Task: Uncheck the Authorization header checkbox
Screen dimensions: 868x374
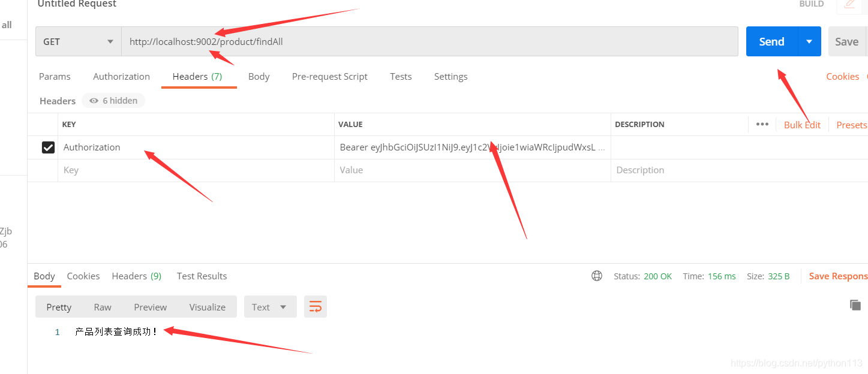Action: coord(48,147)
